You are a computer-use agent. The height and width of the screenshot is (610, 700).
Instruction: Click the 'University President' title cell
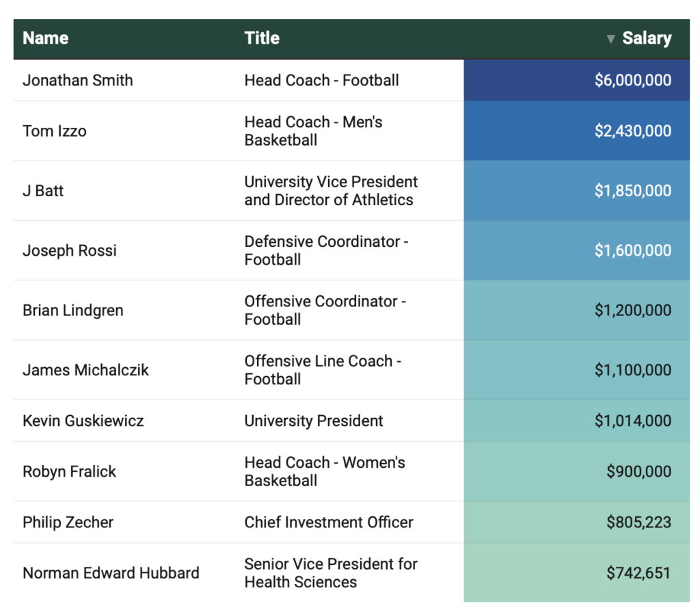314,421
